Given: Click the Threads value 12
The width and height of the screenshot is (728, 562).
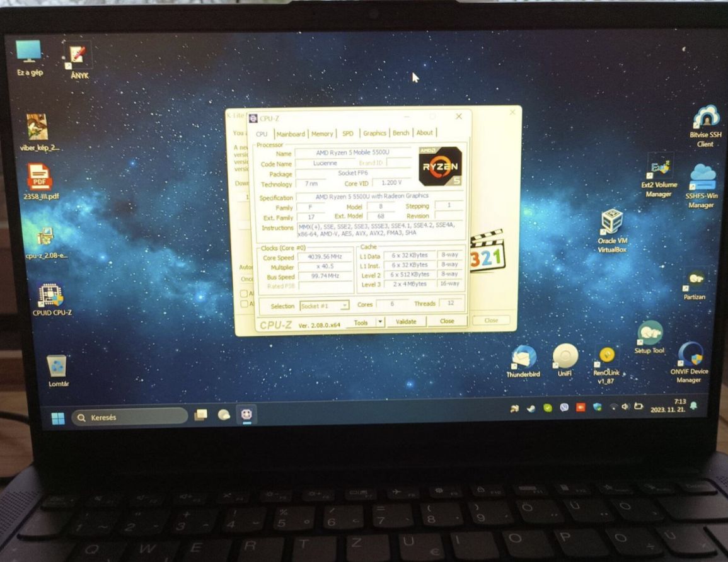Looking at the screenshot, I should [x=451, y=302].
